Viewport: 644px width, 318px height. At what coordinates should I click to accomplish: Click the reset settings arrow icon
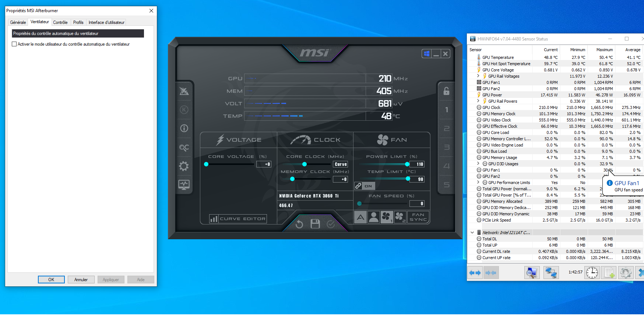(299, 224)
